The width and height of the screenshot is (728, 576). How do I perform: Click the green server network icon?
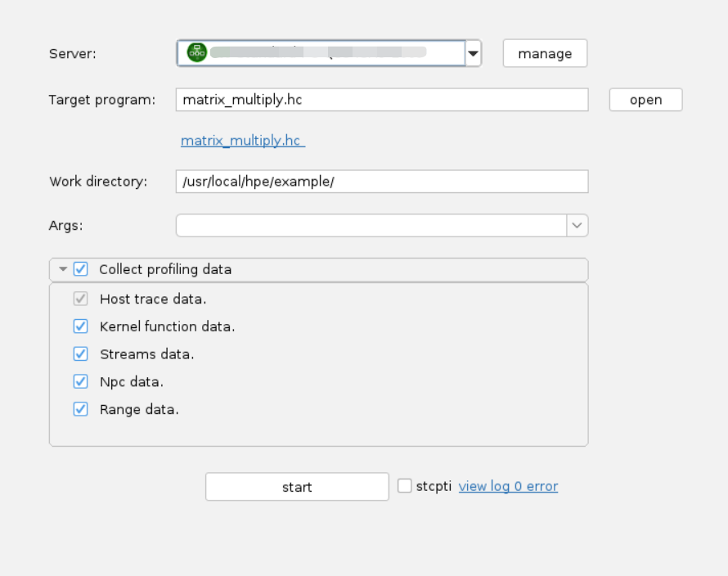[x=196, y=53]
